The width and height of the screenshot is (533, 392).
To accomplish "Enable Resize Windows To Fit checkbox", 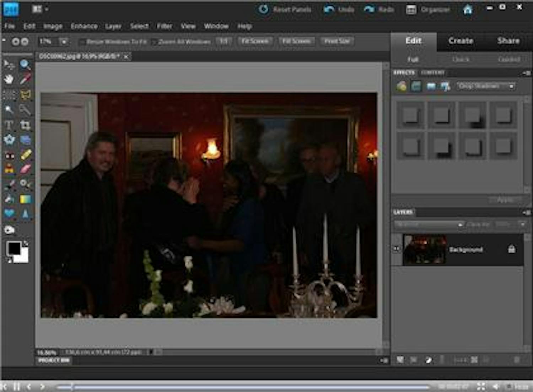I will (82, 42).
